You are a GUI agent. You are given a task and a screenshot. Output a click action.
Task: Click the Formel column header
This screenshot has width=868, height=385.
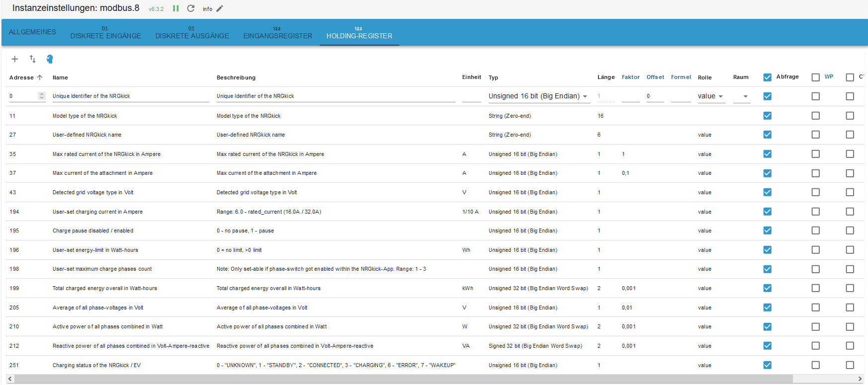point(681,77)
